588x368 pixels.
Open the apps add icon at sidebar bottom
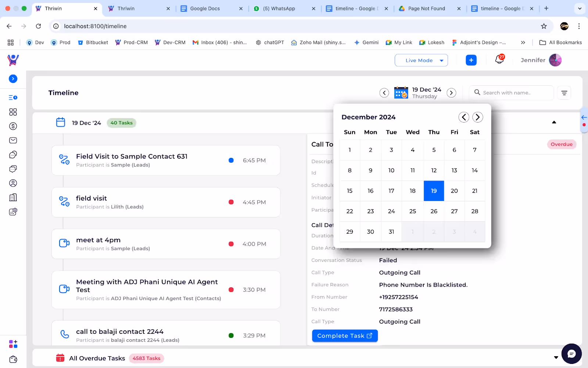[13, 344]
